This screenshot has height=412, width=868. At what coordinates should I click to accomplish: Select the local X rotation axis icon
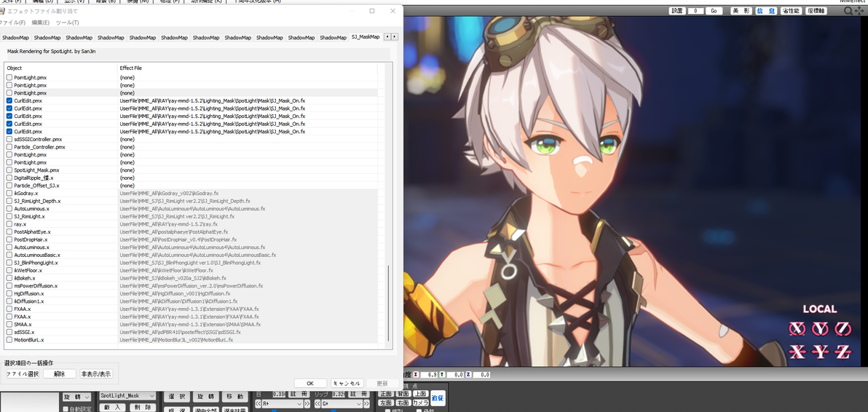pos(797,328)
